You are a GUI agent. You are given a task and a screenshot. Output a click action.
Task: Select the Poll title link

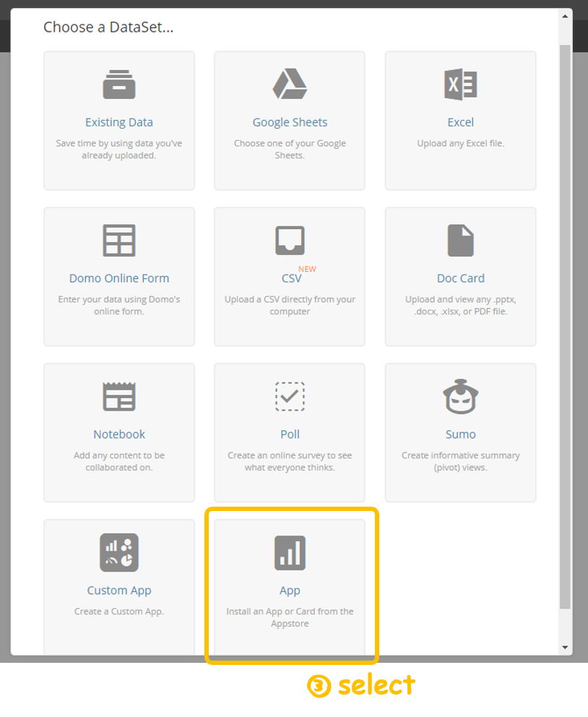(x=290, y=434)
